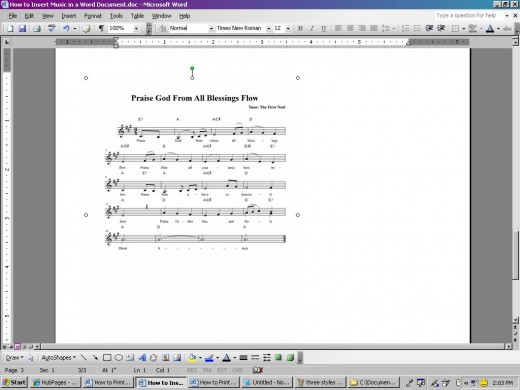Screen dimensions: 520x390
Task: Select the Oval drawing tool
Action: 119,358
